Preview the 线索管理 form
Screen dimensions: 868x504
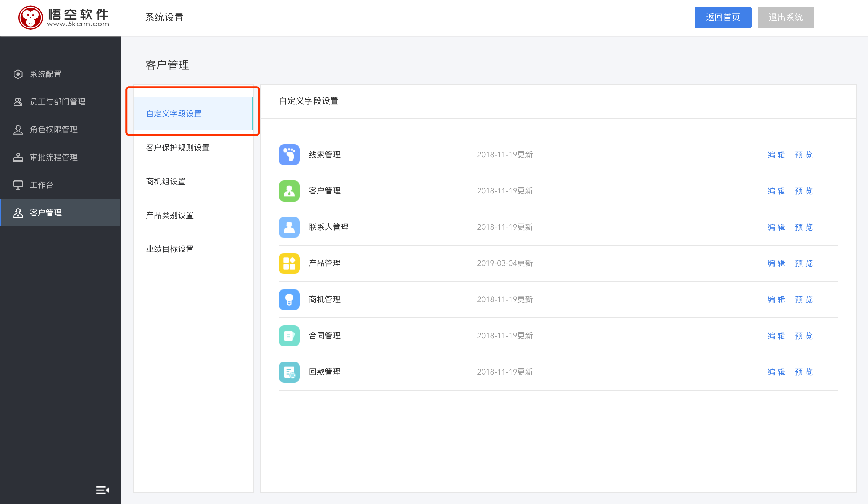pyautogui.click(x=804, y=155)
